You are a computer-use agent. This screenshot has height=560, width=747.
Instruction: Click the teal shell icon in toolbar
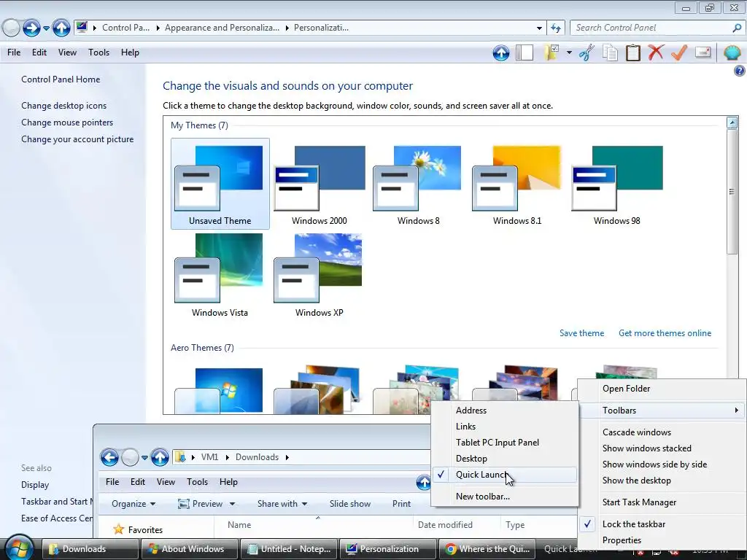[x=732, y=52]
